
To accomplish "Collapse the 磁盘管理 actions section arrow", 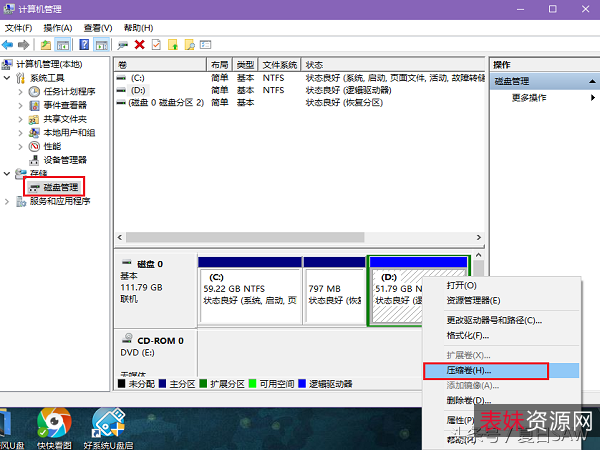I will coord(592,82).
